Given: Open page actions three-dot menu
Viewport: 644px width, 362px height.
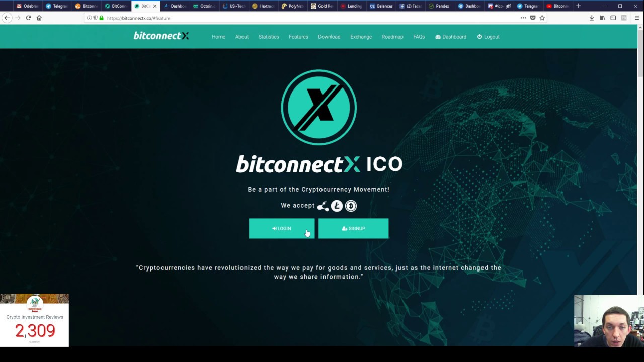Looking at the screenshot, I should click(x=523, y=18).
